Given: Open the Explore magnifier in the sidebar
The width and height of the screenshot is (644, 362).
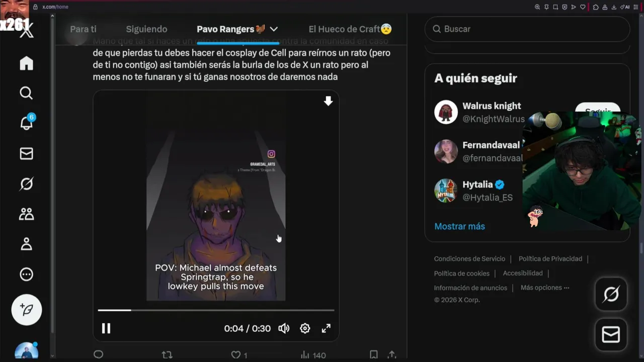Looking at the screenshot, I should 26,93.
